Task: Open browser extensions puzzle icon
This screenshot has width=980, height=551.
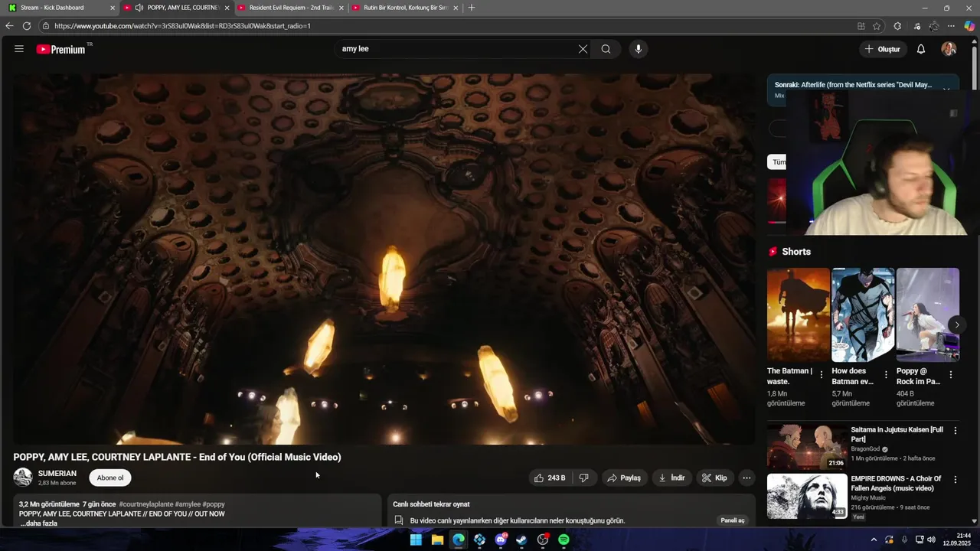Action: pos(897,26)
